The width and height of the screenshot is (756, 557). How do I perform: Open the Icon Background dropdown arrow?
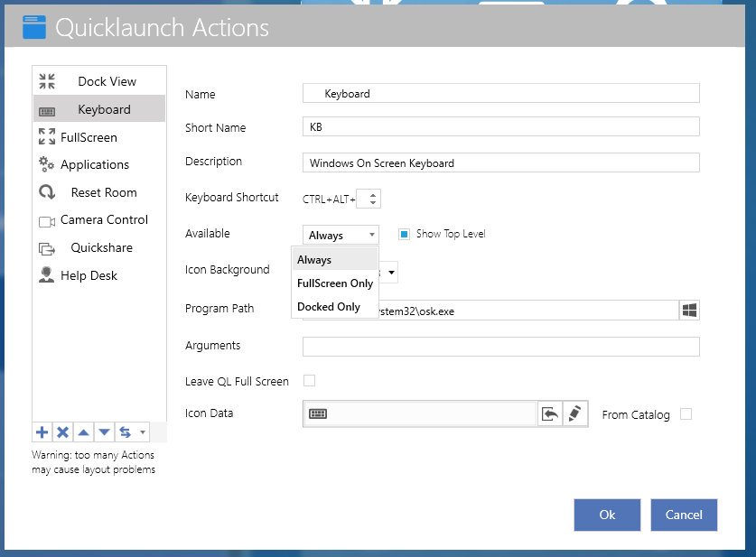tap(391, 273)
